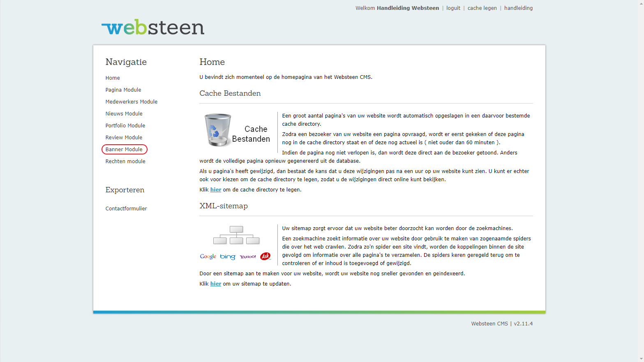Screen dimensions: 644x362
Task: Go to Nieuws Module
Action: tap(124, 114)
